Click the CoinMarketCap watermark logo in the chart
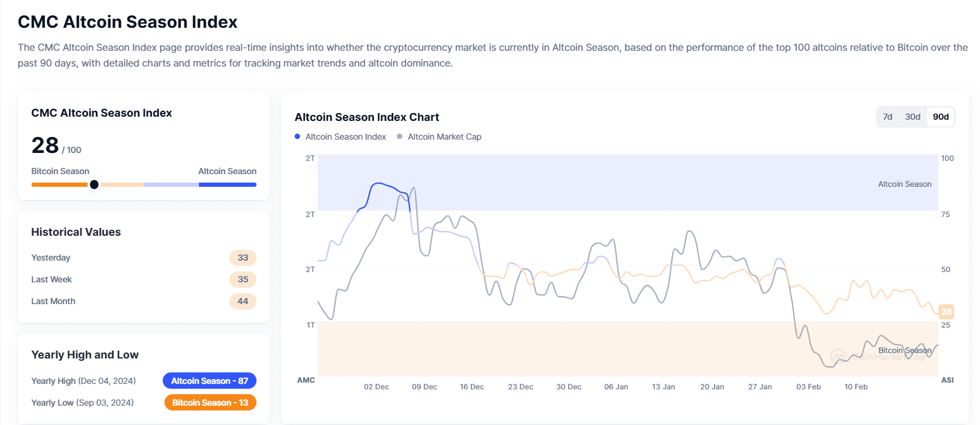Image resolution: width=980 pixels, height=425 pixels. tap(838, 357)
